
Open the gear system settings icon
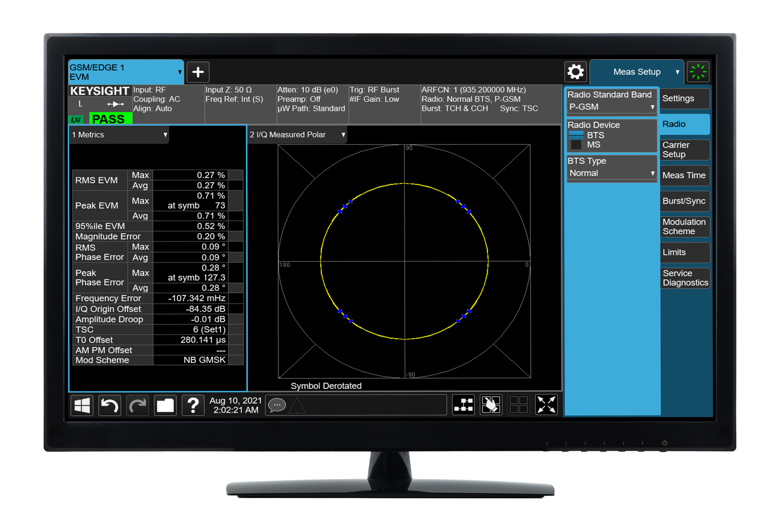click(x=576, y=72)
